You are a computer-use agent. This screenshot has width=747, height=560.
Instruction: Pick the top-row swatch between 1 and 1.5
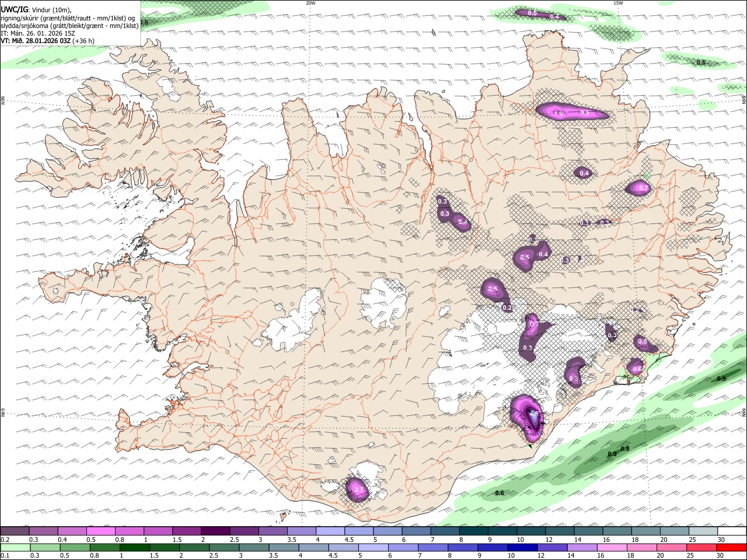[x=158, y=531]
